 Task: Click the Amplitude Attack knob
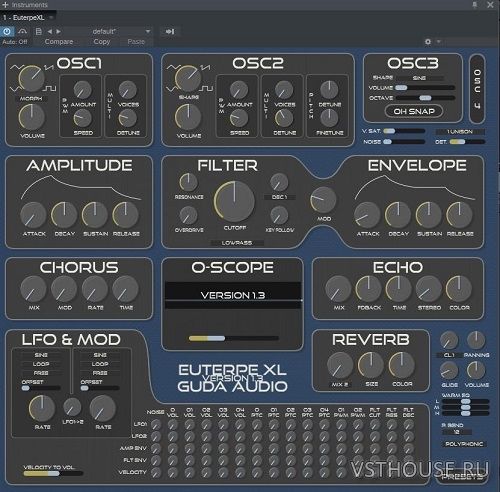click(x=33, y=215)
